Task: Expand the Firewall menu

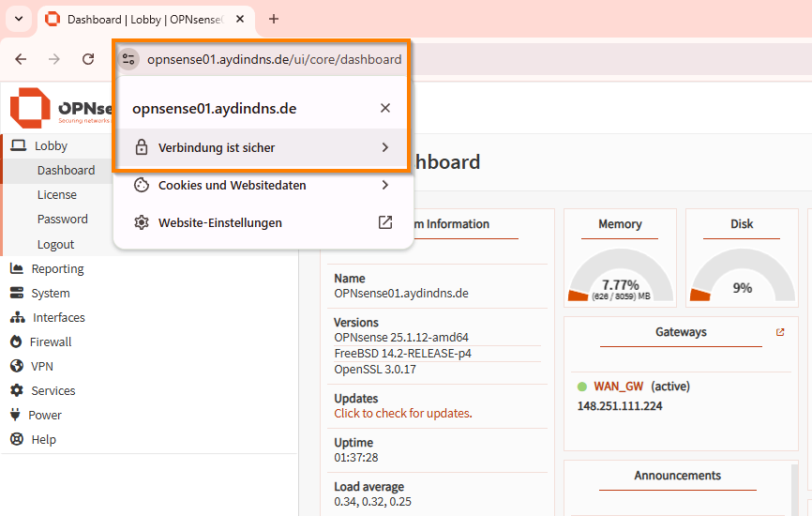Action: (x=51, y=341)
